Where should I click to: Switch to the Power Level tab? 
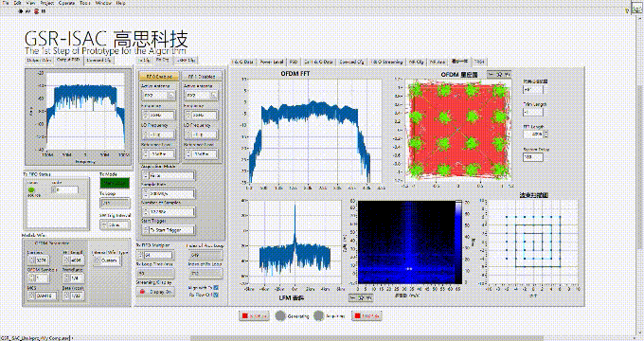tap(272, 62)
